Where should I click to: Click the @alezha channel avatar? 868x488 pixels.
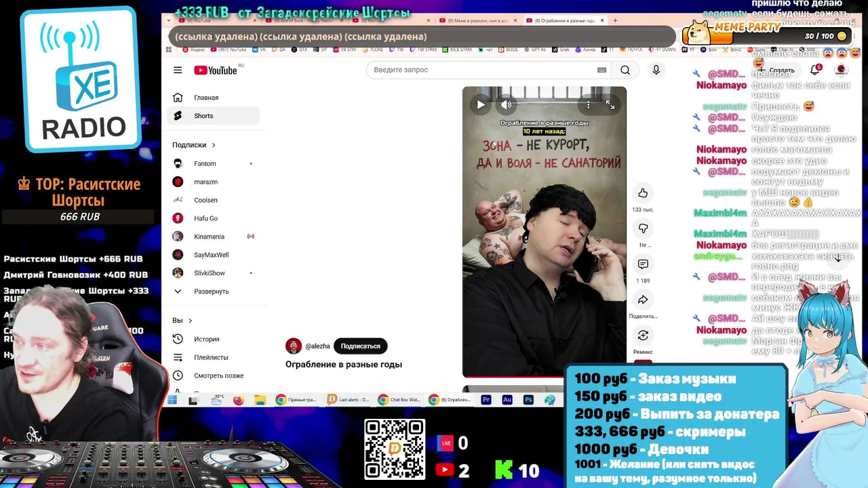[x=293, y=346]
